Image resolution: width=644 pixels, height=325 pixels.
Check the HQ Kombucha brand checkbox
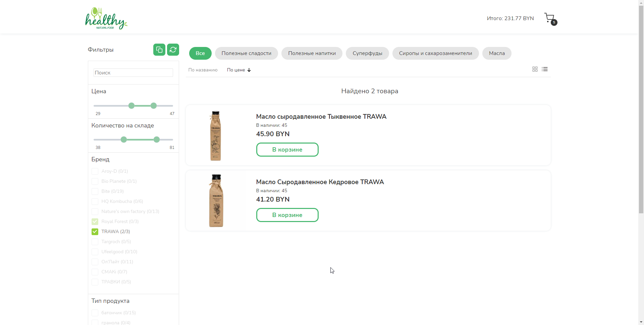point(95,202)
